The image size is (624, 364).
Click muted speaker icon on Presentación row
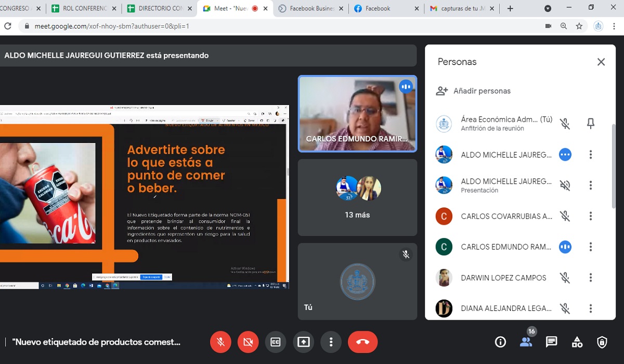(565, 185)
